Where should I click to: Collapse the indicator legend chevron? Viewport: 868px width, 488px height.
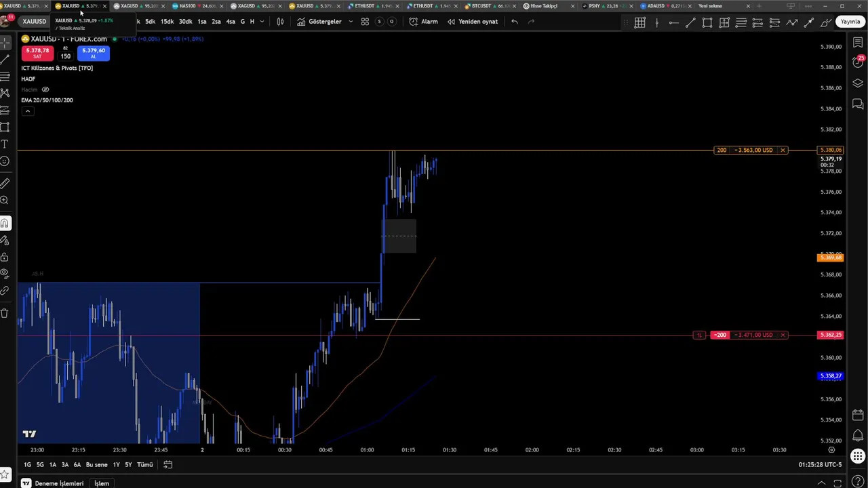coord(27,110)
